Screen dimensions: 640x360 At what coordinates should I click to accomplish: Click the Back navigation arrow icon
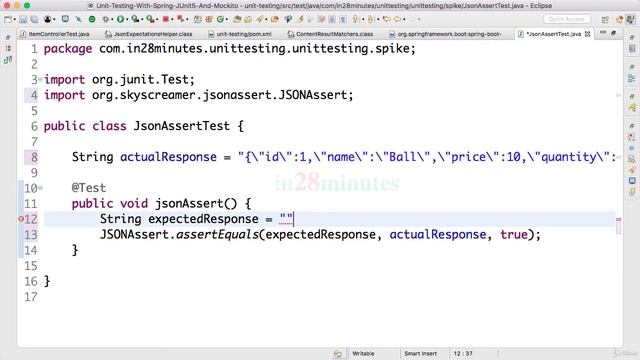click(397, 19)
